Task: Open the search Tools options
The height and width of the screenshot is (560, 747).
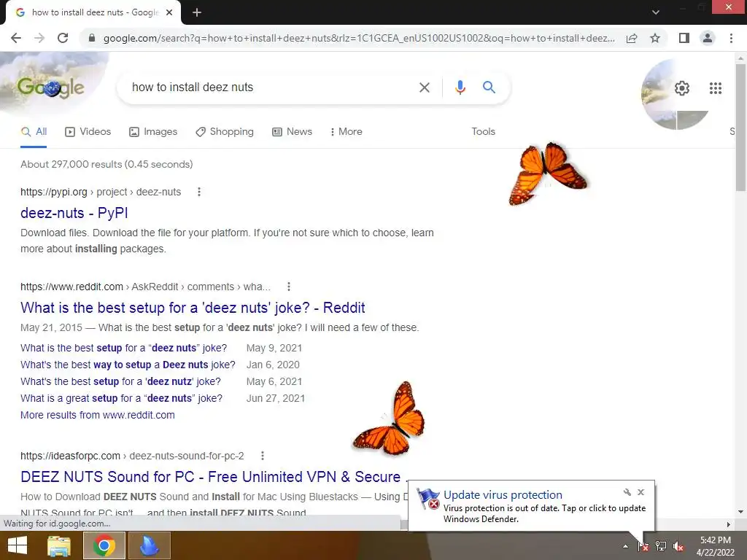Action: [483, 132]
